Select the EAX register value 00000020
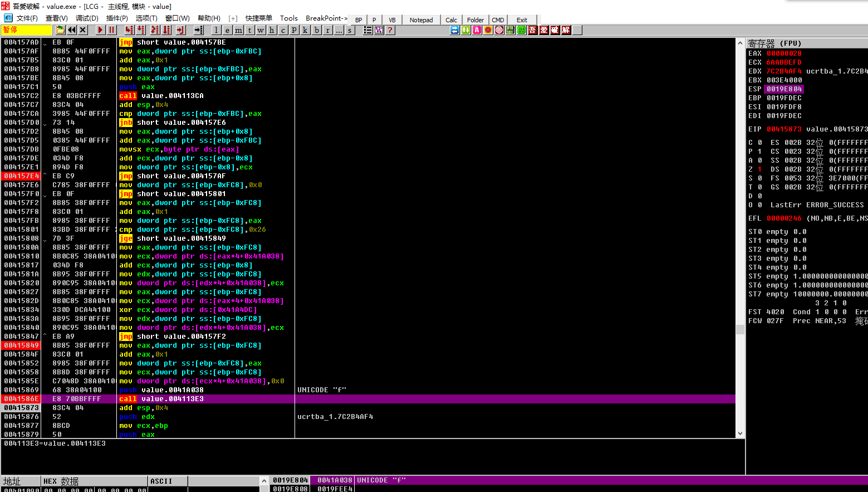 point(784,53)
